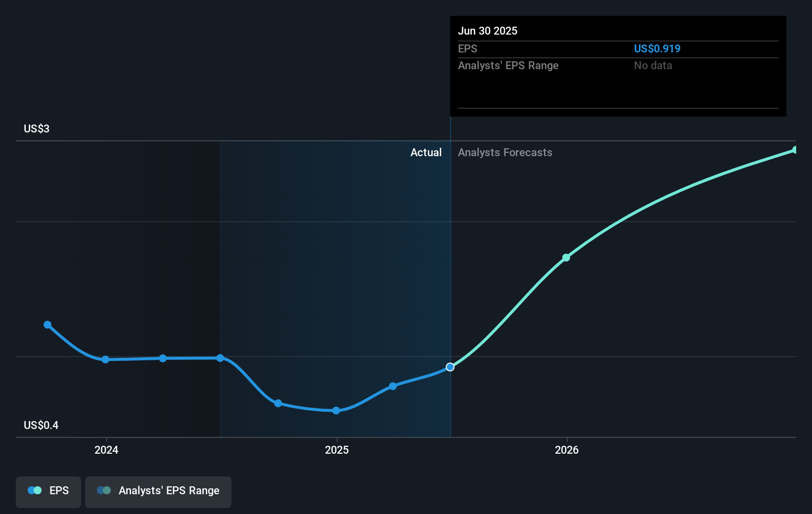Click the Analysts Forecasts section label
Viewport: 812px width, 514px height.
tap(505, 152)
